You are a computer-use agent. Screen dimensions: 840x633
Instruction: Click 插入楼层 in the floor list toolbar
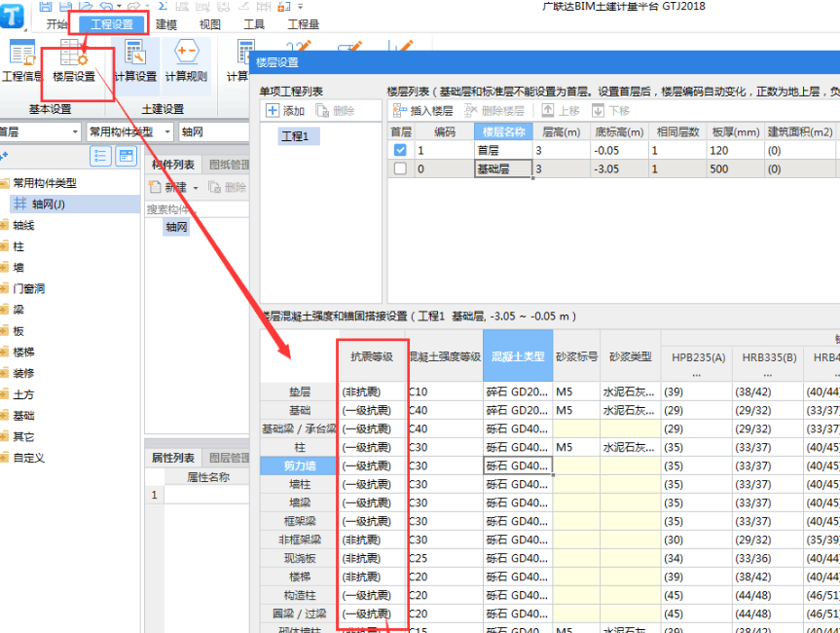tap(422, 111)
